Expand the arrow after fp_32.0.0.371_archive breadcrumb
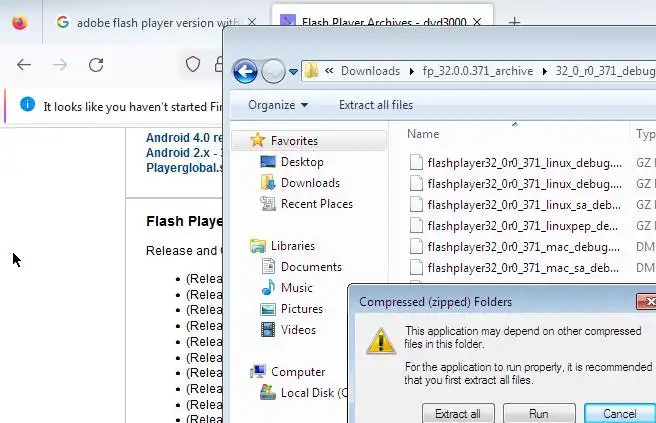Viewport: 656px width, 423px height. [x=545, y=72]
